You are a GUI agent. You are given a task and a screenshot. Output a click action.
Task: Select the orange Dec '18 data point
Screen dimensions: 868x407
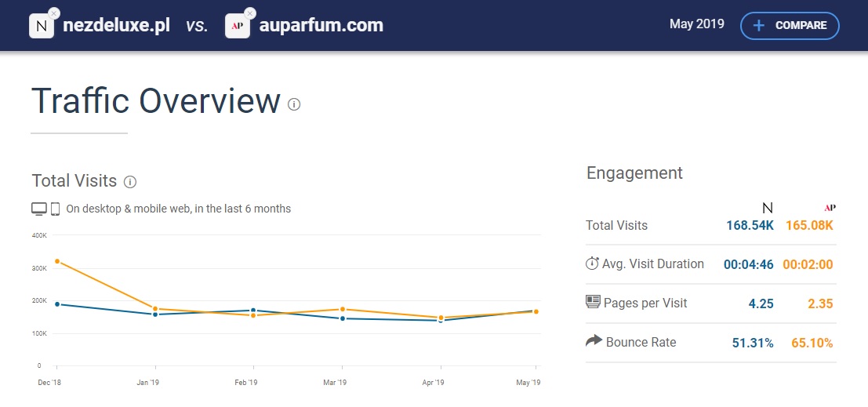coord(57,261)
